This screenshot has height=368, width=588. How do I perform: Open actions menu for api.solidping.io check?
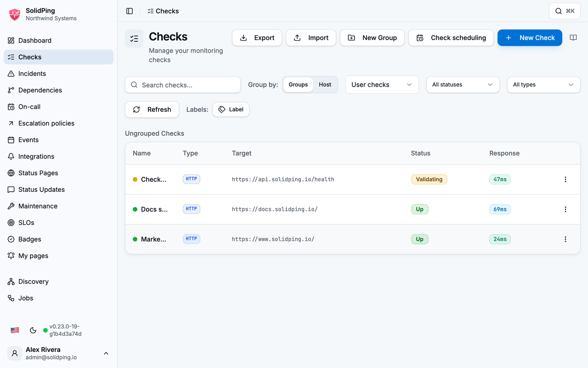pos(565,179)
